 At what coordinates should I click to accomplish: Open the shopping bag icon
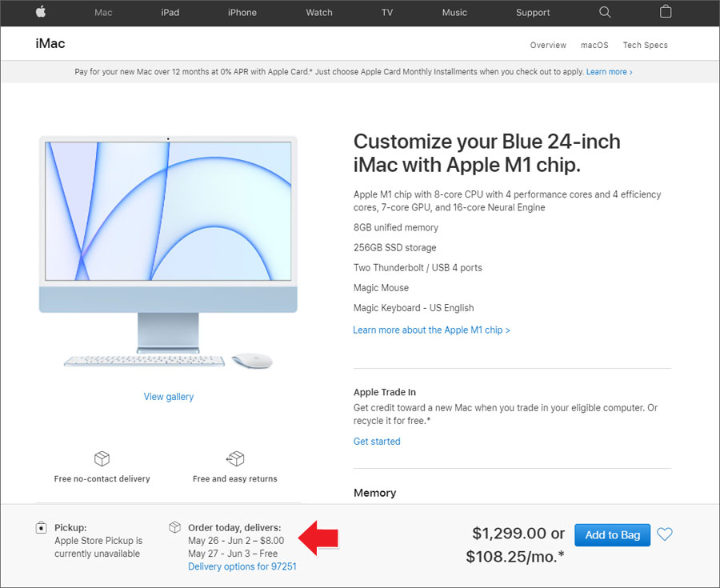click(666, 11)
